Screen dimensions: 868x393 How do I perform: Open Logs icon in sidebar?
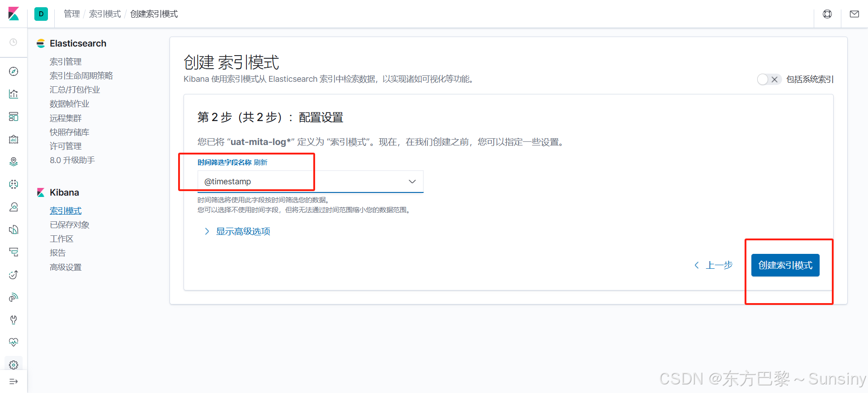14,229
